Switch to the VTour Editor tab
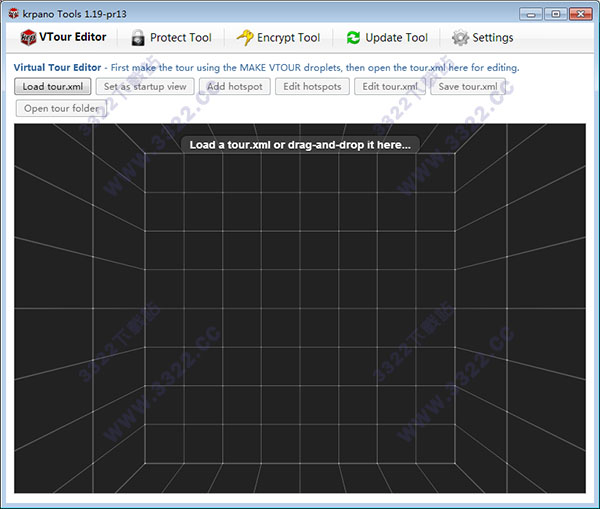Screen dimensions: 600x509 [64, 38]
